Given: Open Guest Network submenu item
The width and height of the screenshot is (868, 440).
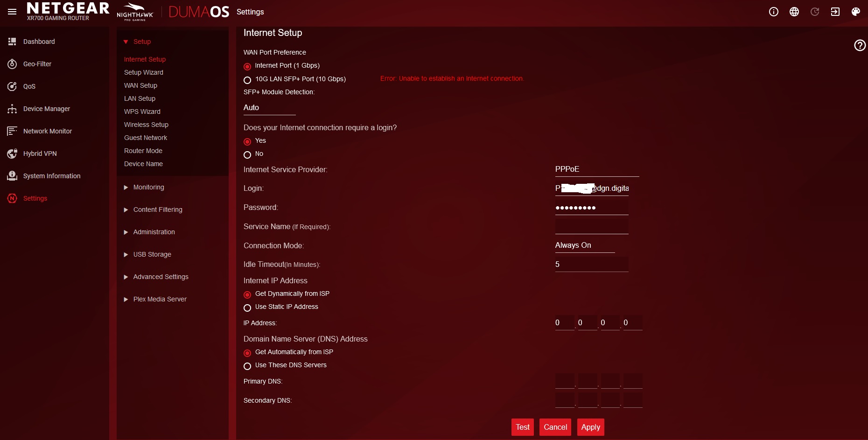Looking at the screenshot, I should coord(146,138).
